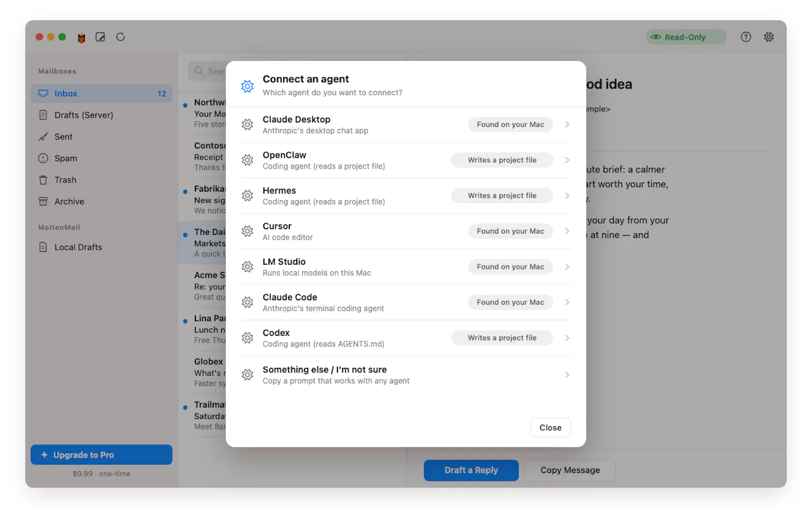Open the Fabrikam message in the list

[x=202, y=200]
